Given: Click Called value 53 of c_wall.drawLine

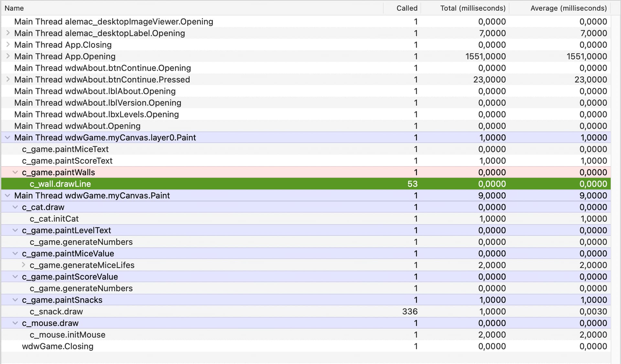Looking at the screenshot, I should [x=412, y=184].
